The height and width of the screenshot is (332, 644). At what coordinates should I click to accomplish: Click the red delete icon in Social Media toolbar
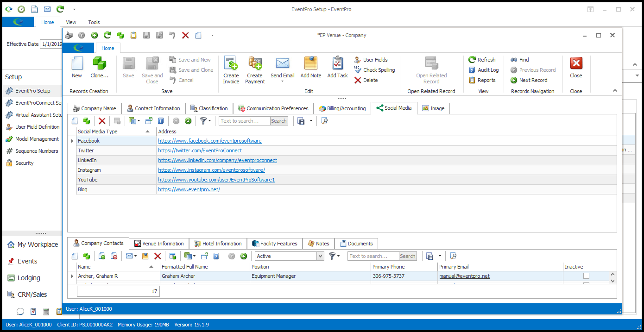click(102, 121)
